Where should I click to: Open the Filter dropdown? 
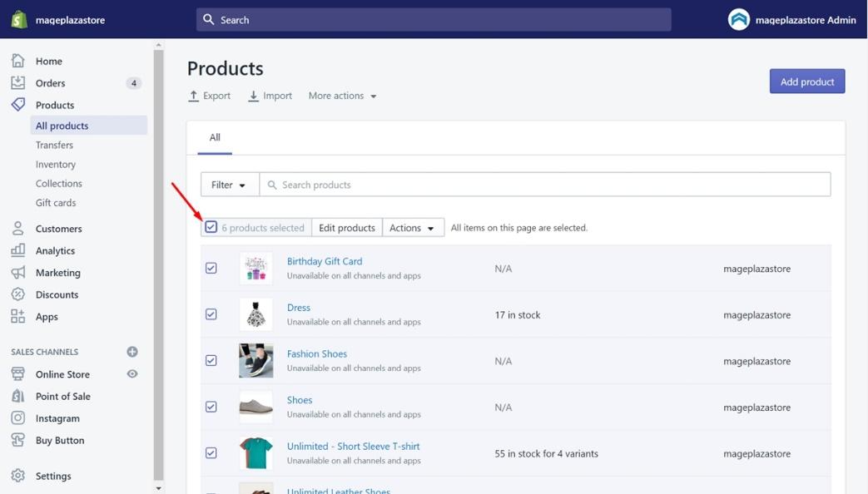(229, 184)
